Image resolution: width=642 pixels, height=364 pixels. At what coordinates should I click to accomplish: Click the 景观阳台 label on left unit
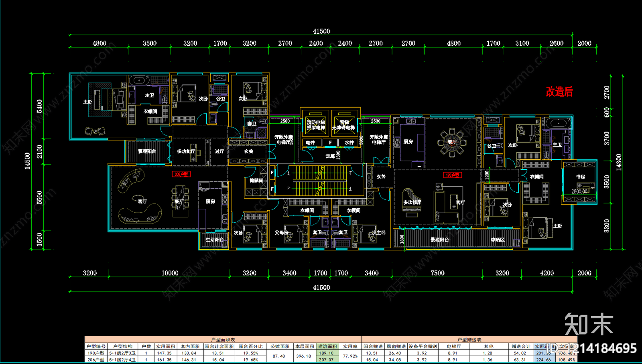click(146, 151)
